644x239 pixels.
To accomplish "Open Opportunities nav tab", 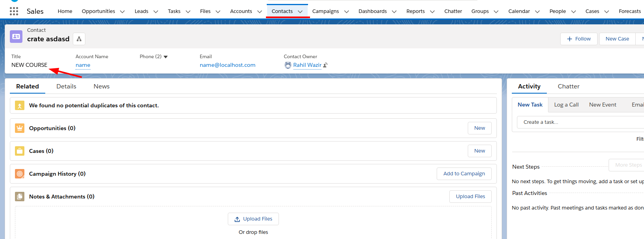I will [98, 11].
